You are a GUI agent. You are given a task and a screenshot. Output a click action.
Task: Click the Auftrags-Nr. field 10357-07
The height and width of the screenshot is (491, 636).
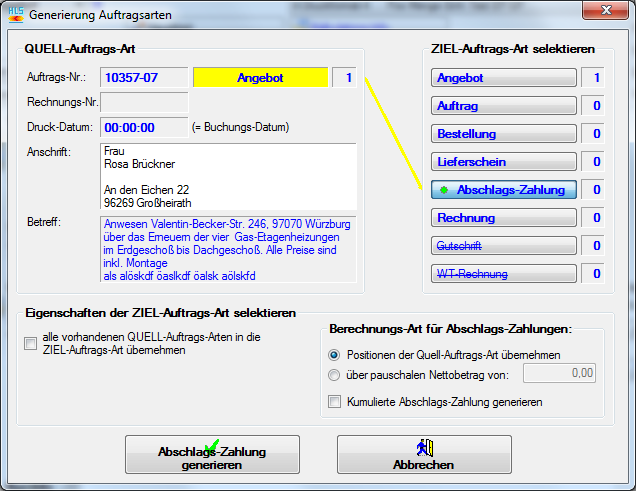click(144, 77)
